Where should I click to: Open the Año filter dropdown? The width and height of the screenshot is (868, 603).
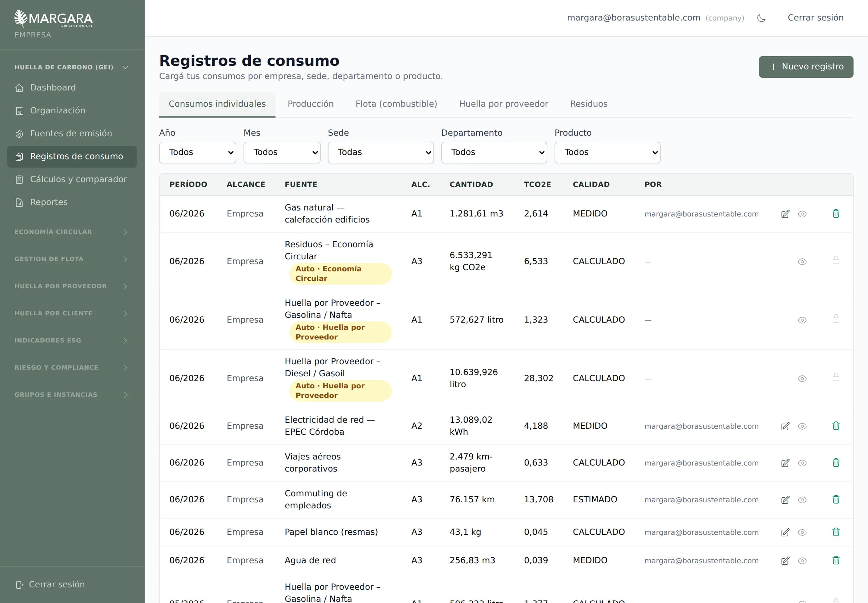pos(197,152)
